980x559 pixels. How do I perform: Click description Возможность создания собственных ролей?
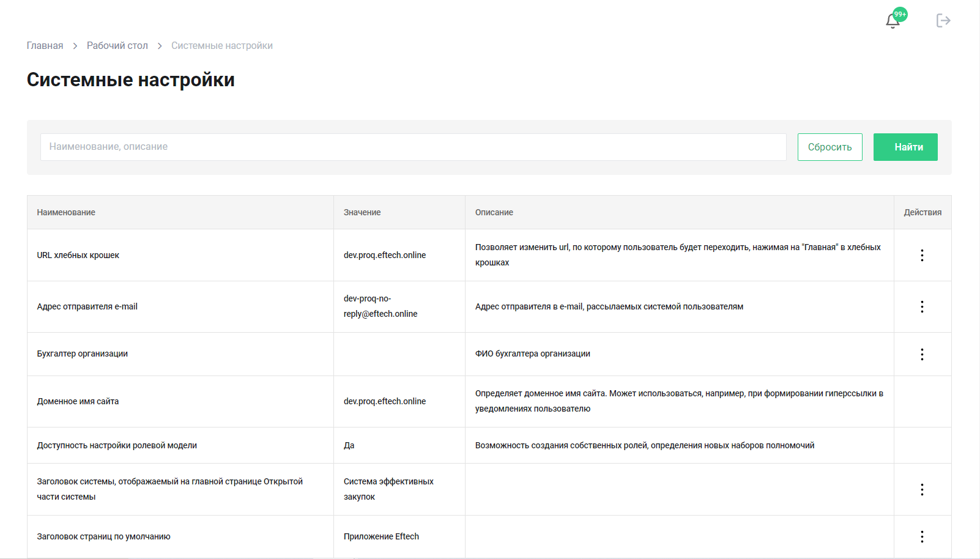(x=645, y=445)
